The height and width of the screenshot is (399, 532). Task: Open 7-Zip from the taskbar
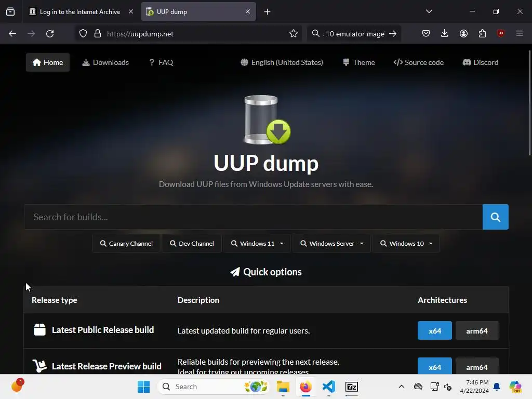point(352,387)
